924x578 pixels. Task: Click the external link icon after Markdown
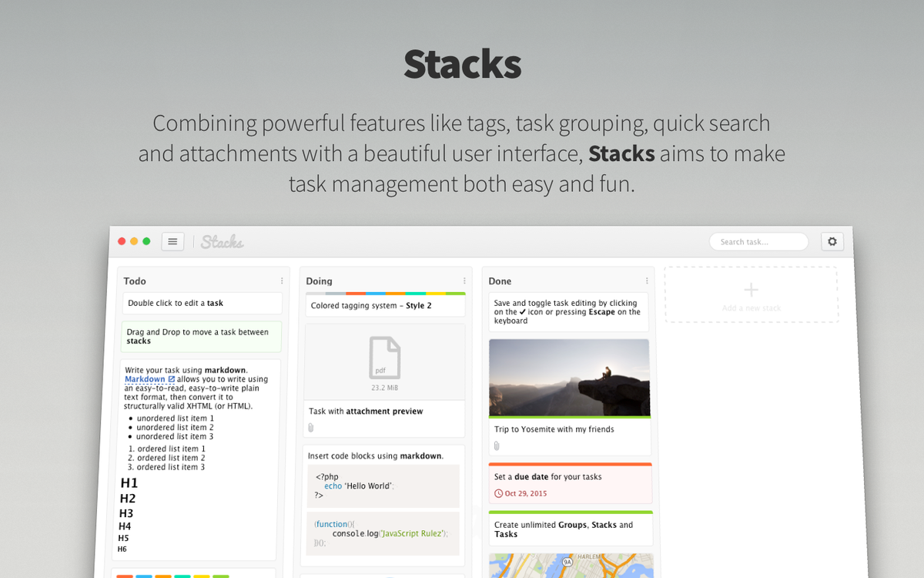(x=171, y=379)
